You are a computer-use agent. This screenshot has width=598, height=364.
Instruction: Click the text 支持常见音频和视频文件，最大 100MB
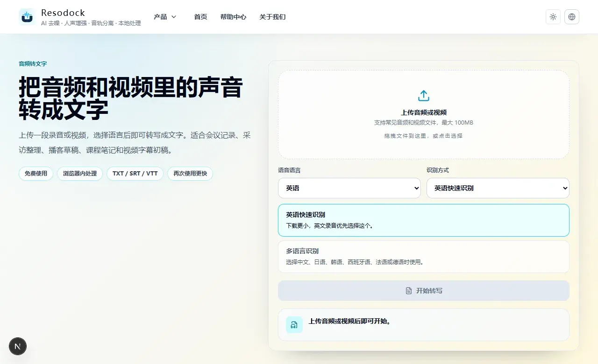click(424, 123)
